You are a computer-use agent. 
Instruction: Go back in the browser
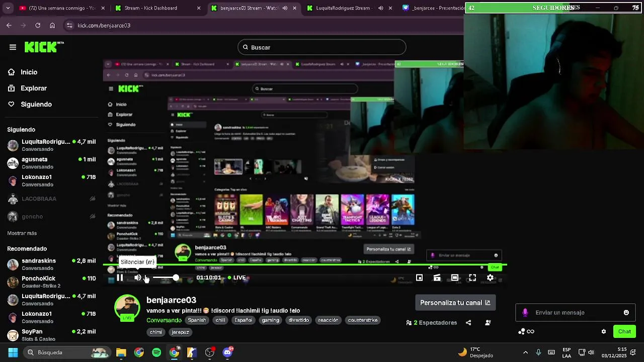(x=9, y=25)
